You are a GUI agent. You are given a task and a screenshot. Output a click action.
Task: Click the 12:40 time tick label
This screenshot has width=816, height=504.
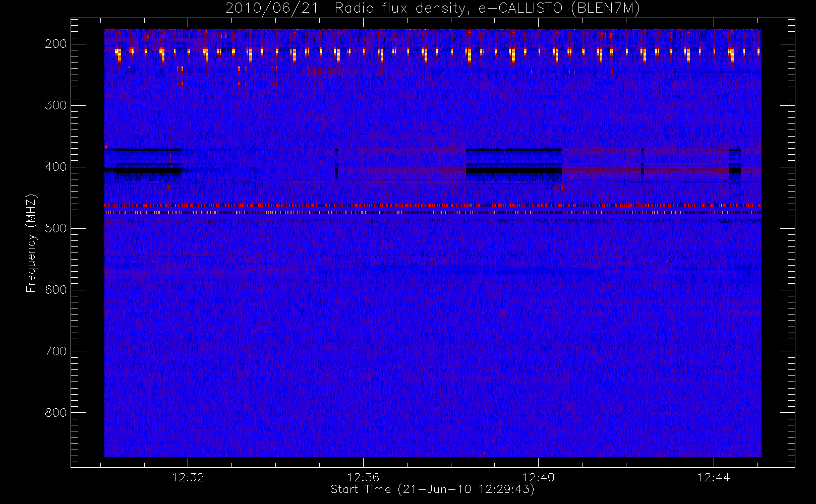[539, 477]
